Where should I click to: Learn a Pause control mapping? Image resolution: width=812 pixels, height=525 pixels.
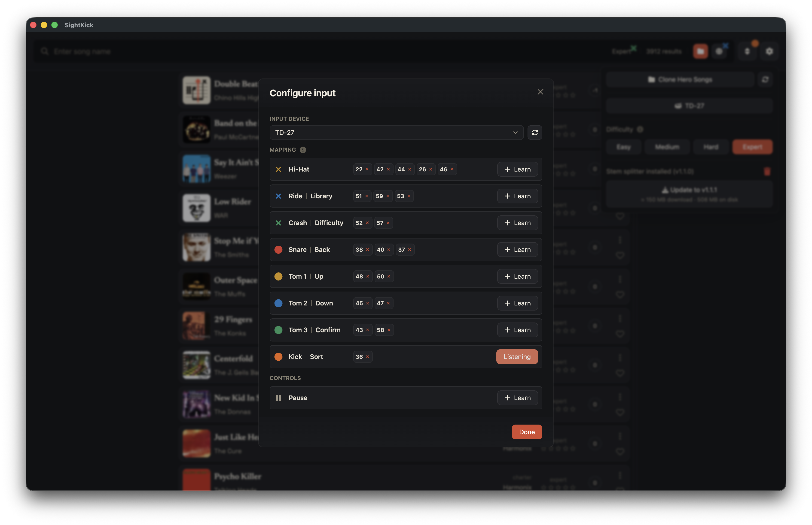pos(517,398)
